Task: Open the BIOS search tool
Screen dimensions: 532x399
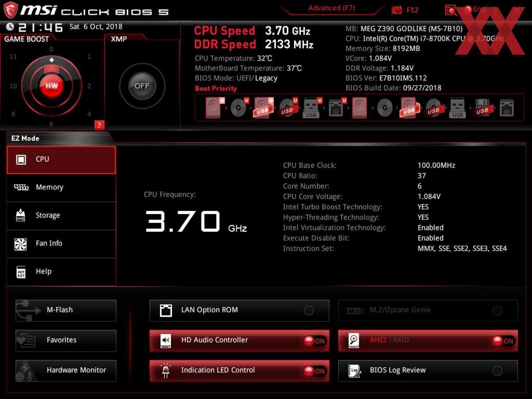Action: click(x=450, y=10)
